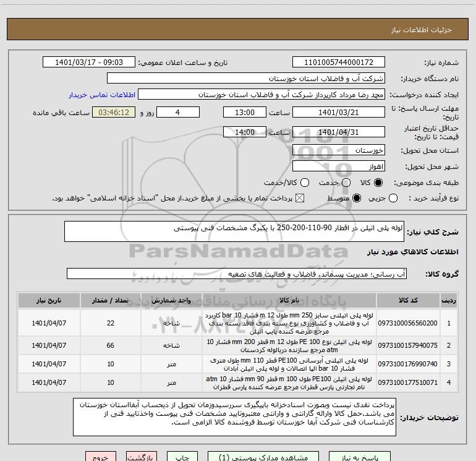Viewport: 476px width, 461px height.
Task: Click the تاریخ نیاز column header
Action: tap(49, 300)
